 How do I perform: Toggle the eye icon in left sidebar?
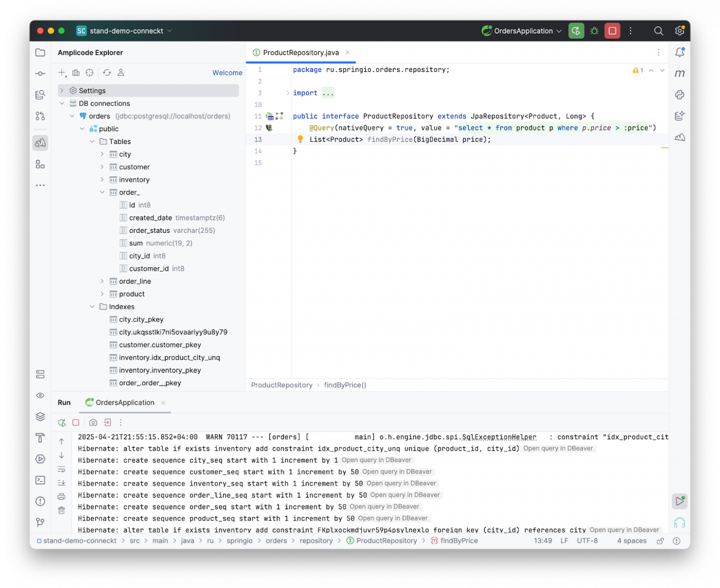(x=40, y=395)
